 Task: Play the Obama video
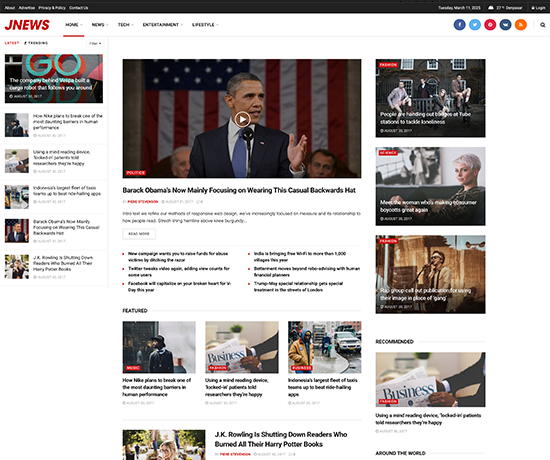(x=242, y=119)
